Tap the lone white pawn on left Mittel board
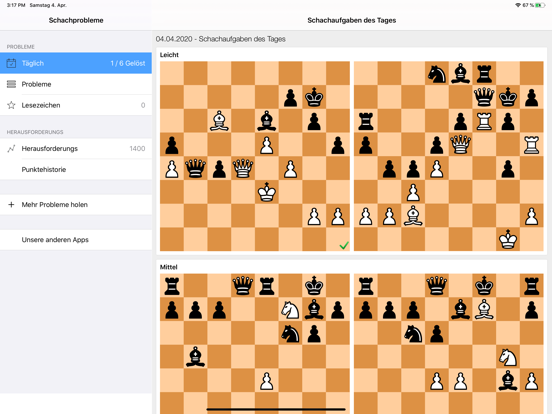 click(x=266, y=381)
